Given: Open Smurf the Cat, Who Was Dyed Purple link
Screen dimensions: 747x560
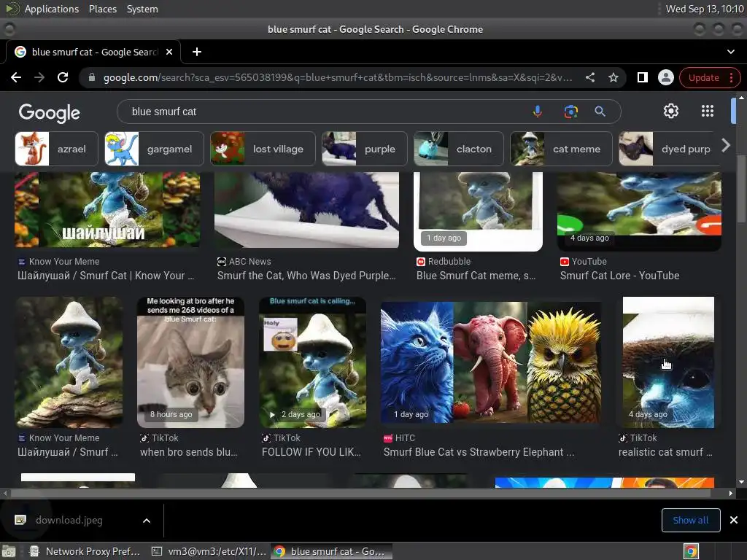Looking at the screenshot, I should 306,276.
